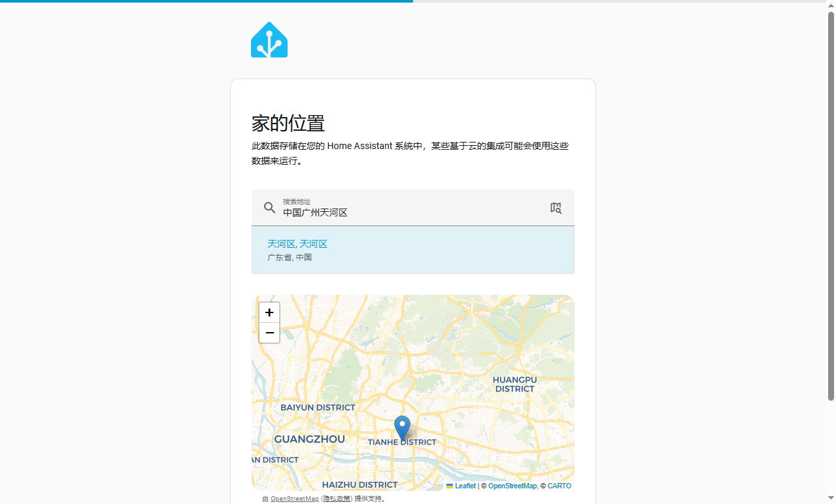Screen dimensions: 836x504
Task: Click the scroll-up arrow of the page scrollbar
Action: point(831,5)
